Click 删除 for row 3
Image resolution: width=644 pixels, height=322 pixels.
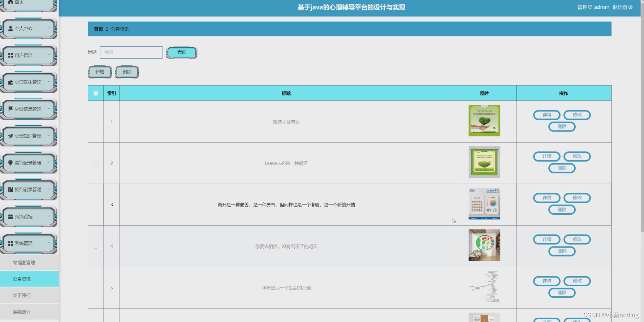pos(562,210)
